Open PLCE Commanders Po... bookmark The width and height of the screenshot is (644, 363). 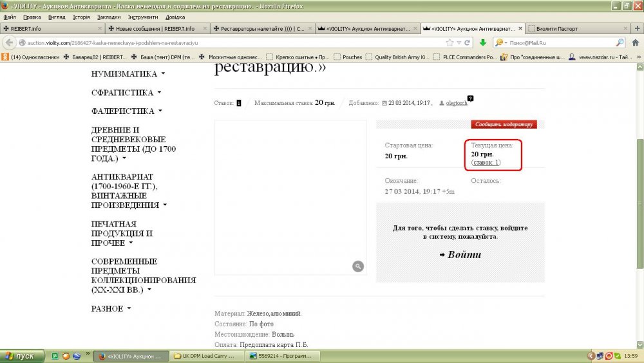[466, 57]
